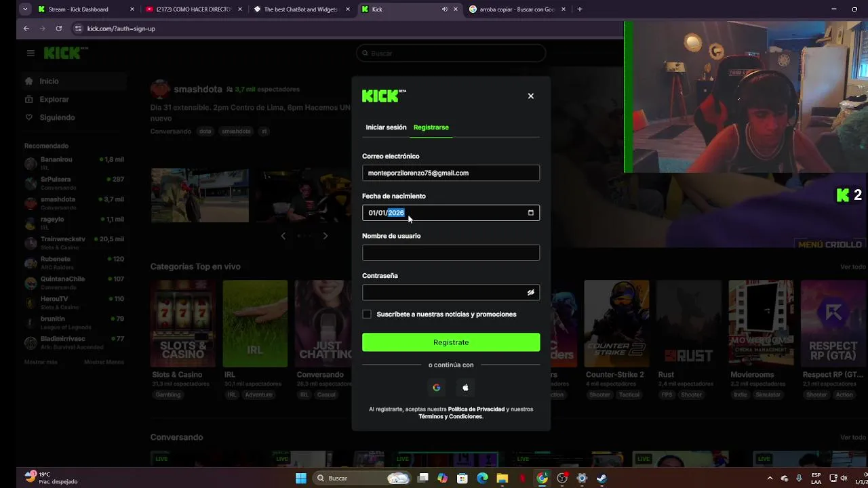Go to Inicio in Kick sidebar
Screen dimensions: 868x488
pos(73,81)
